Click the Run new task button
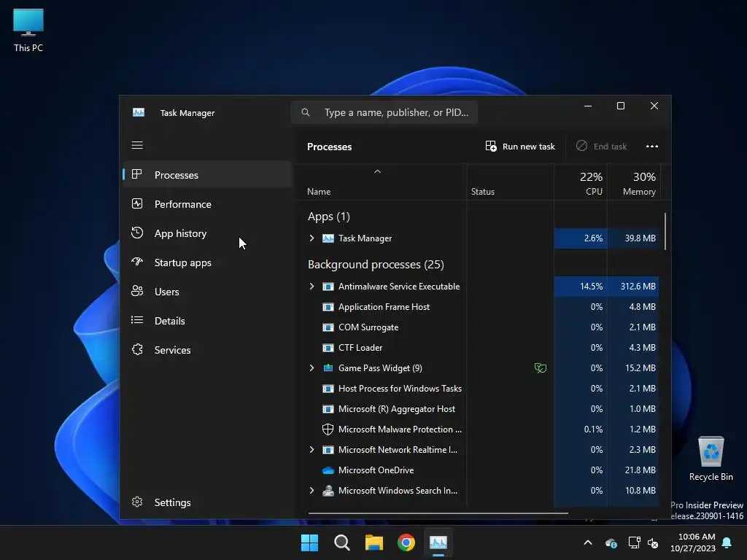747x560 pixels. 520,146
